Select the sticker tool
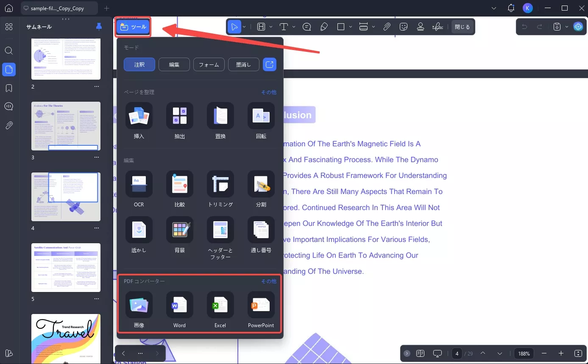588x364 pixels. pyautogui.click(x=404, y=27)
